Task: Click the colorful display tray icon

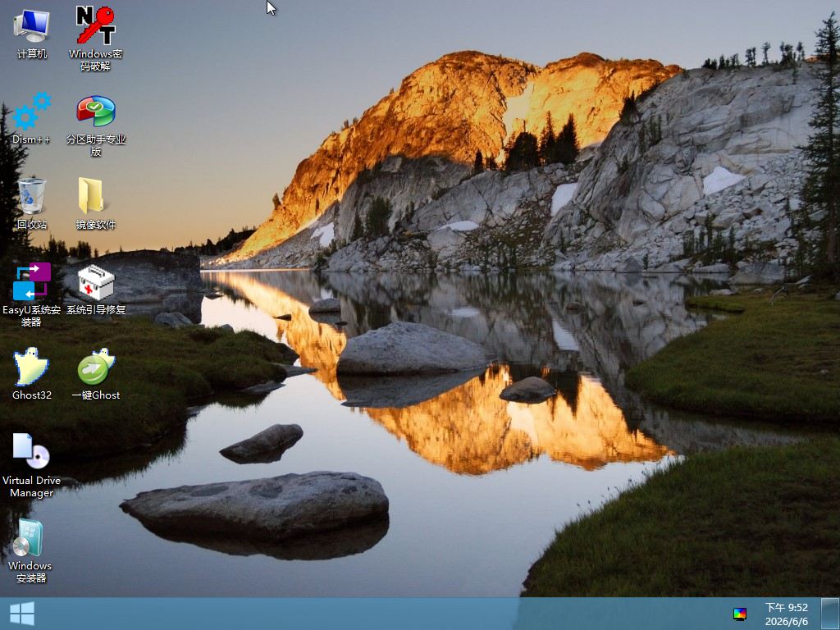Action: point(740,614)
